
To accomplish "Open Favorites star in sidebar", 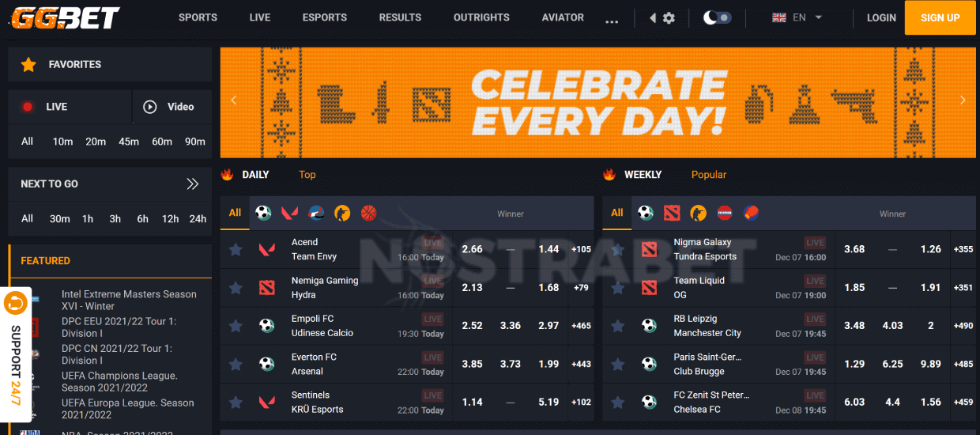I will pos(28,65).
